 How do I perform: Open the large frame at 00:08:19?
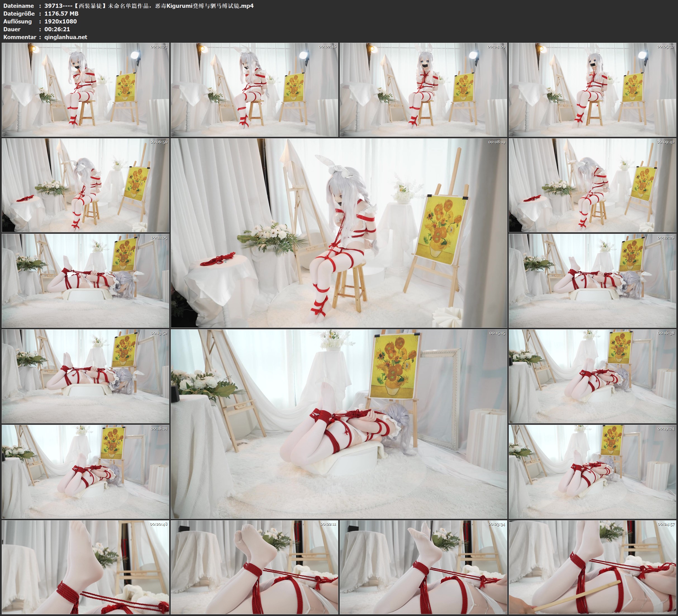point(339,233)
